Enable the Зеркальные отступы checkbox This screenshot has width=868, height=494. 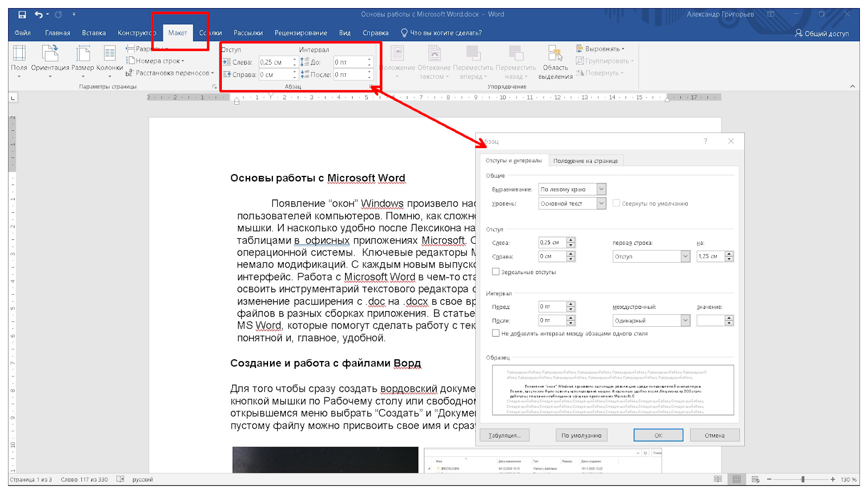(496, 271)
